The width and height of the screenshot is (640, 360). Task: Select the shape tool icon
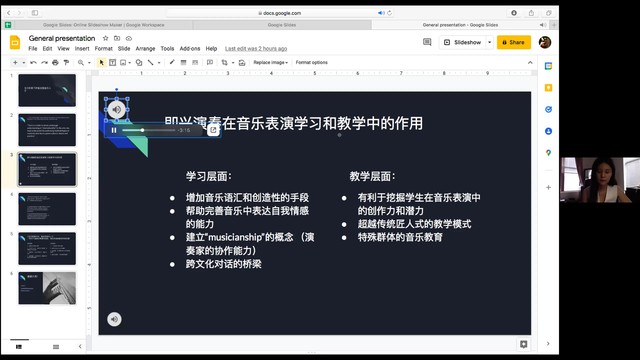pos(139,62)
